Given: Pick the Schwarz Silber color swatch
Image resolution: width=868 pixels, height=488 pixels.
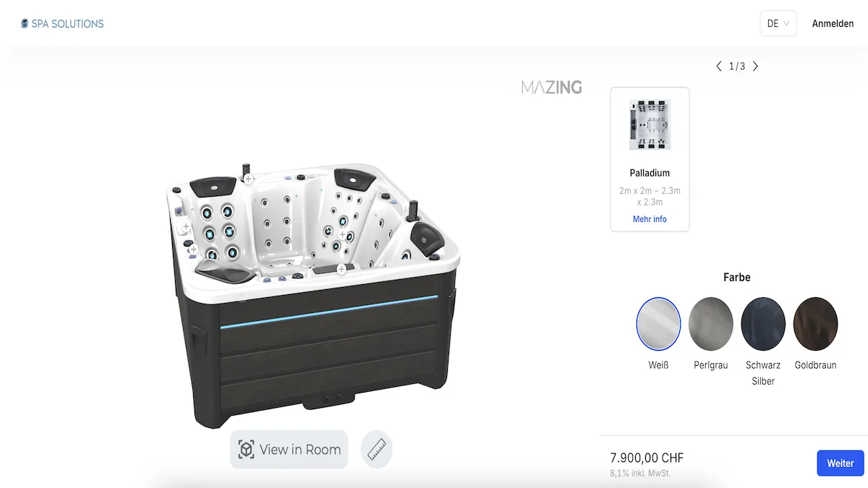Looking at the screenshot, I should [x=763, y=323].
